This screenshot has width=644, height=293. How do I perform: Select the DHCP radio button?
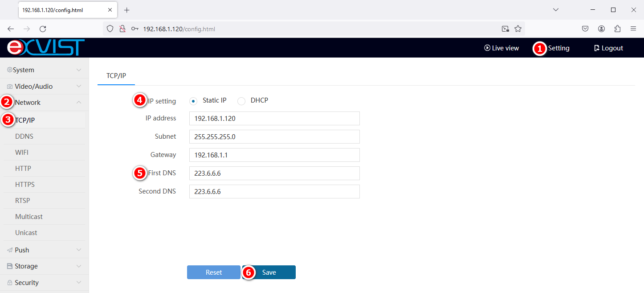241,101
